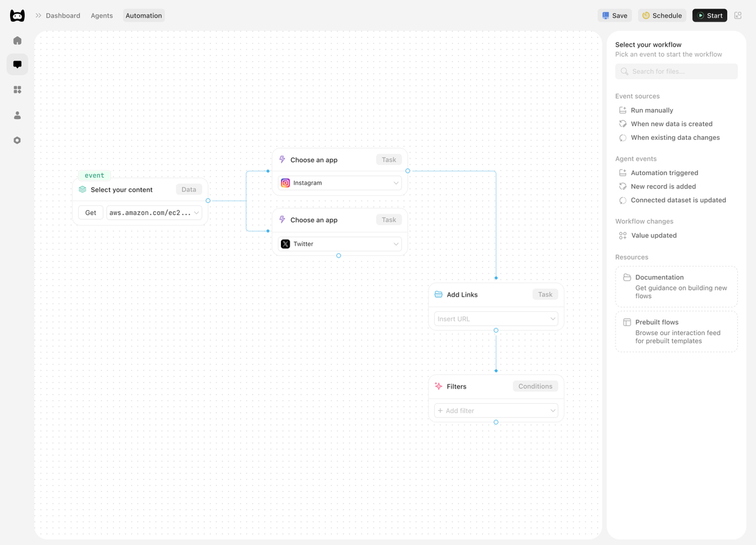Click the Schedule button

click(661, 15)
